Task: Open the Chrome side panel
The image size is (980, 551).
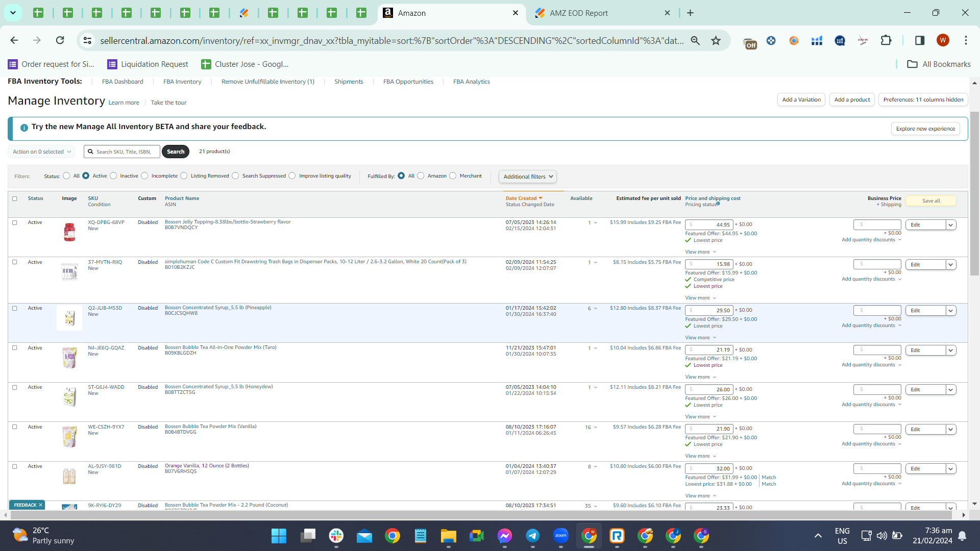Action: tap(920, 40)
